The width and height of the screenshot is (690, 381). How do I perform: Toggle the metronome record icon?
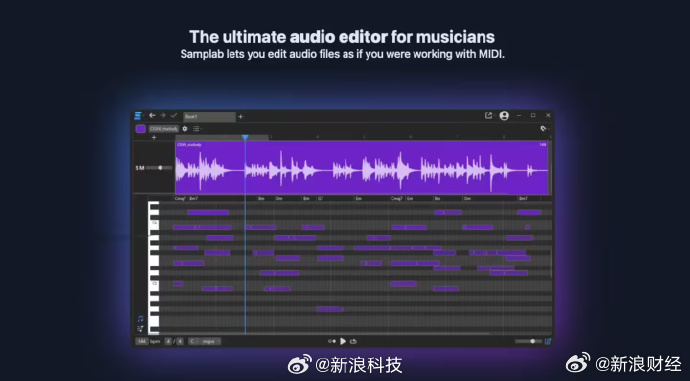[x=332, y=341]
